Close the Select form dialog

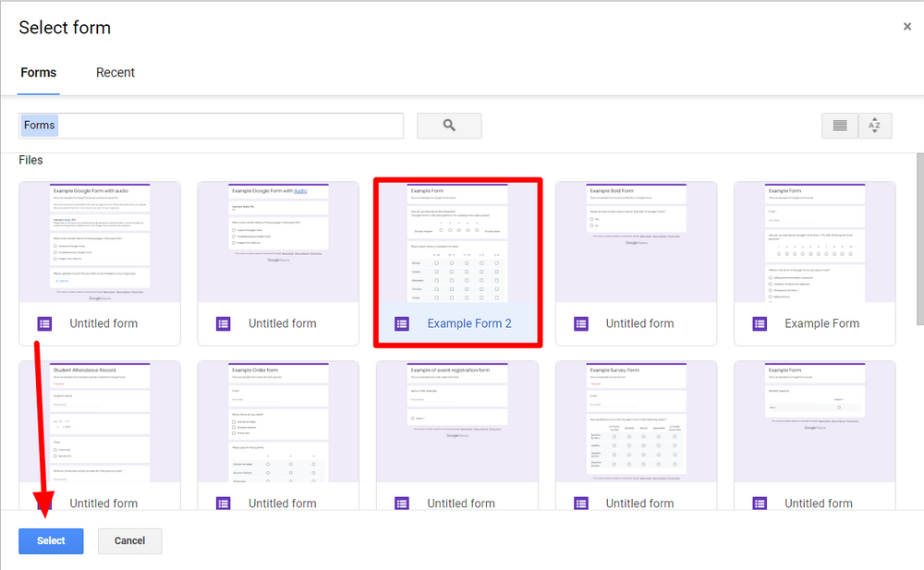(906, 26)
